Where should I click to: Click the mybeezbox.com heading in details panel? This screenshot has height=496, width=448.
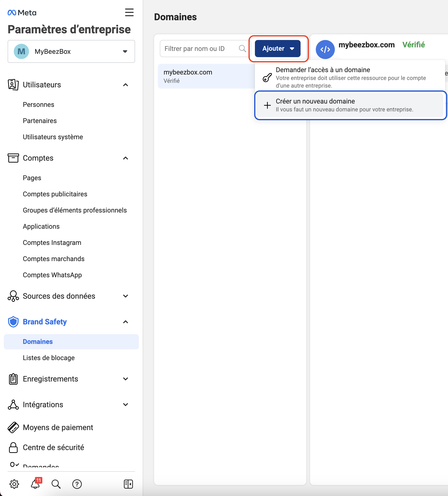(367, 45)
